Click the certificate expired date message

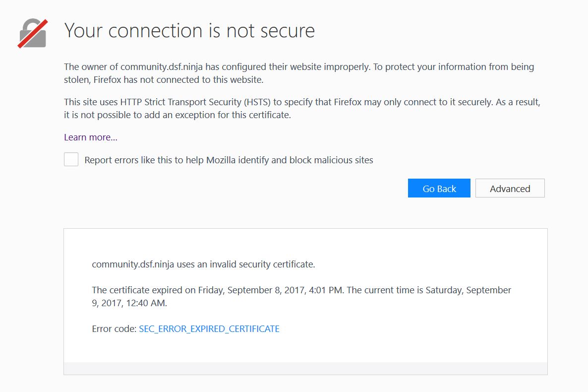301,297
